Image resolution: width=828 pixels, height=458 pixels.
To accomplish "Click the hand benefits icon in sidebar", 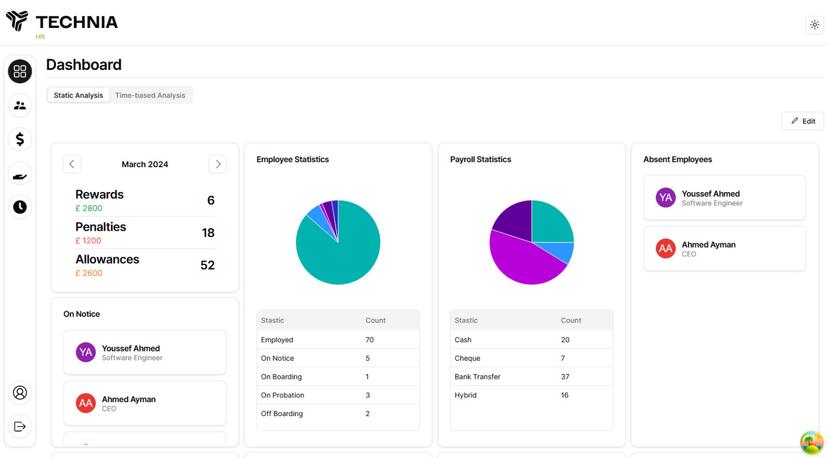I will (x=20, y=174).
